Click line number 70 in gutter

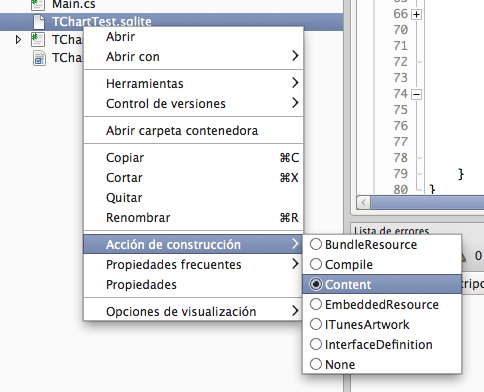point(400,30)
